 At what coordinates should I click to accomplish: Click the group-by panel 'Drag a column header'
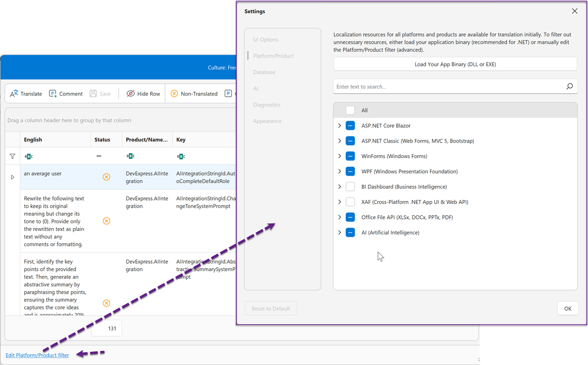pos(69,120)
